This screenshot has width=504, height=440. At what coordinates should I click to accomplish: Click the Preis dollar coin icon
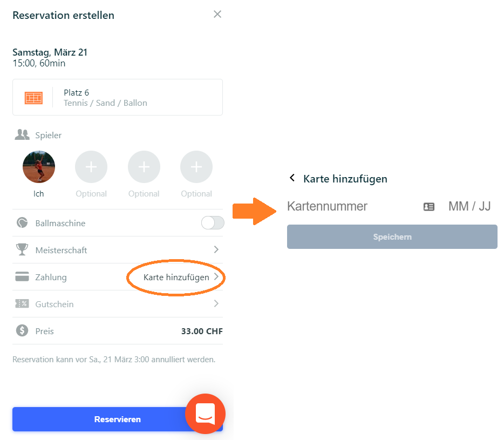coord(22,330)
